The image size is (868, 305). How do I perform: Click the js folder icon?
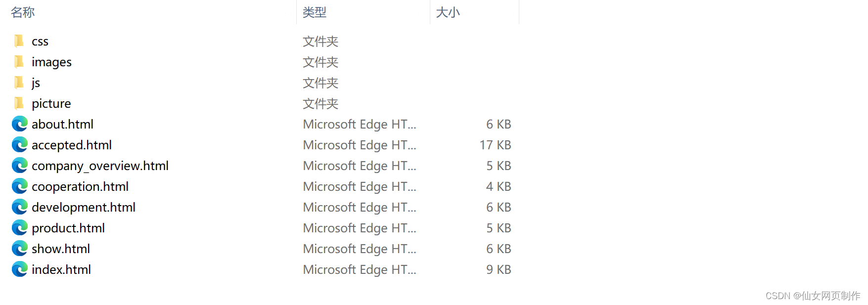[x=19, y=83]
